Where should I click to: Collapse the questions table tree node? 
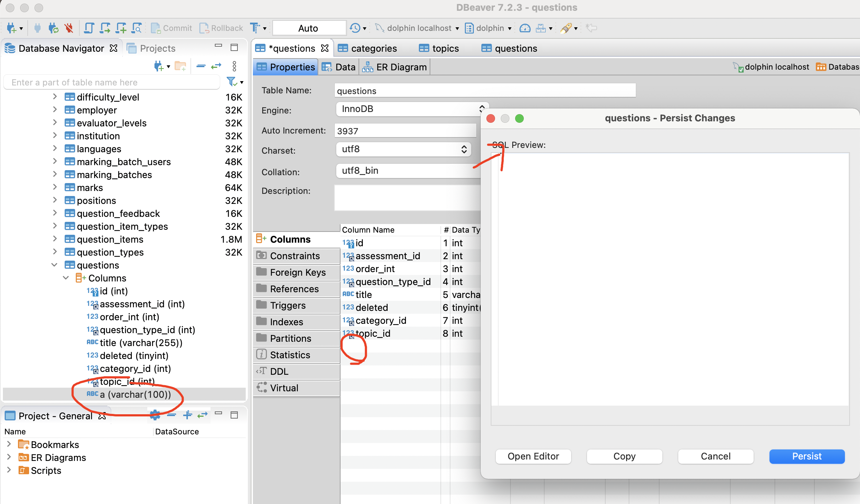[54, 265]
